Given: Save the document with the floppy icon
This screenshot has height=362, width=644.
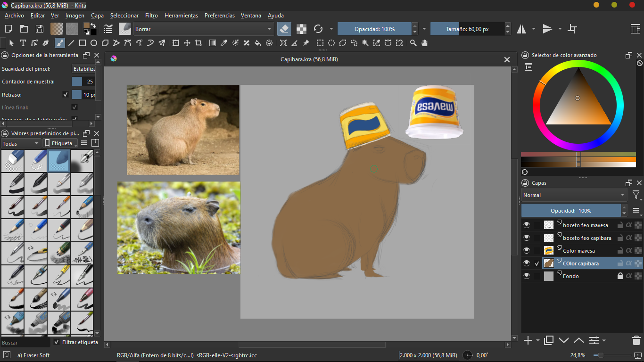Looking at the screenshot, I should click(40, 29).
